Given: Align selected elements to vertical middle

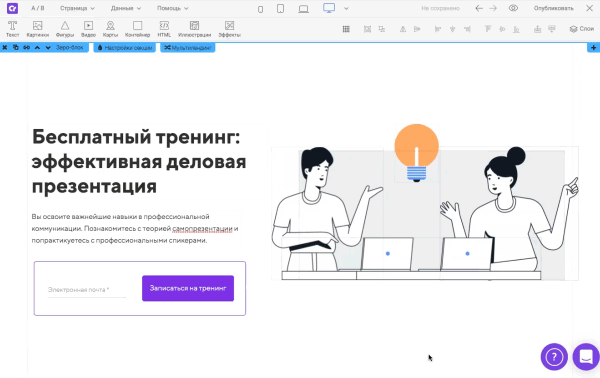Looking at the screenshot, I should click(x=502, y=29).
